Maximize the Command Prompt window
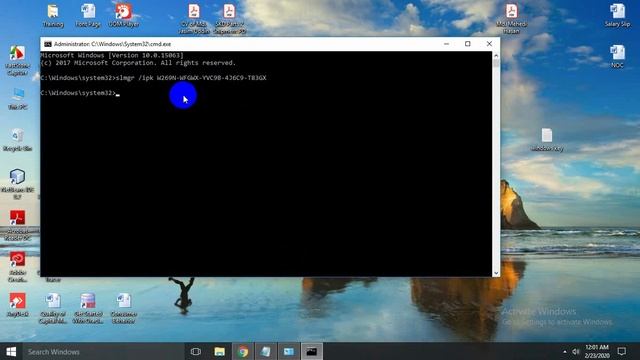 click(x=468, y=44)
